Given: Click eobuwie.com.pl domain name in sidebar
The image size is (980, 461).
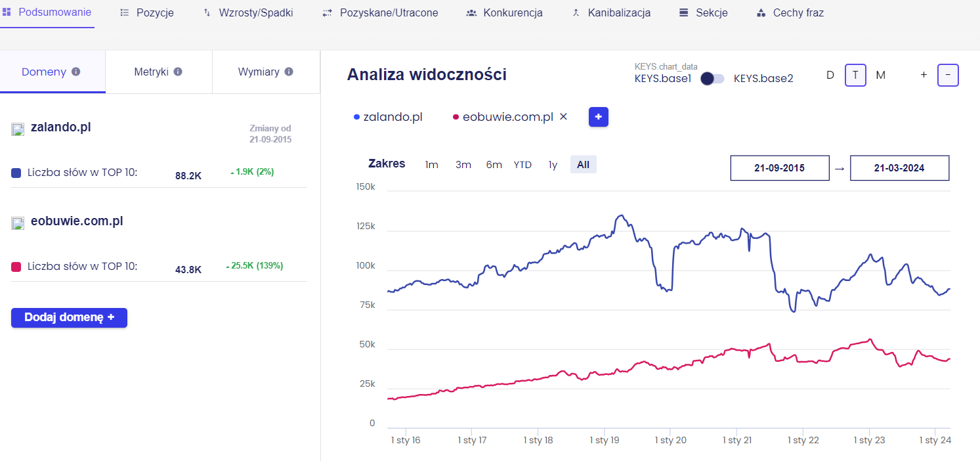Looking at the screenshot, I should tap(77, 221).
